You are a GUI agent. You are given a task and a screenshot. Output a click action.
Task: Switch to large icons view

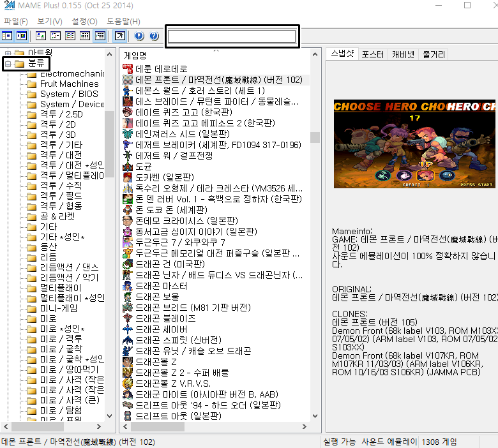(41, 36)
